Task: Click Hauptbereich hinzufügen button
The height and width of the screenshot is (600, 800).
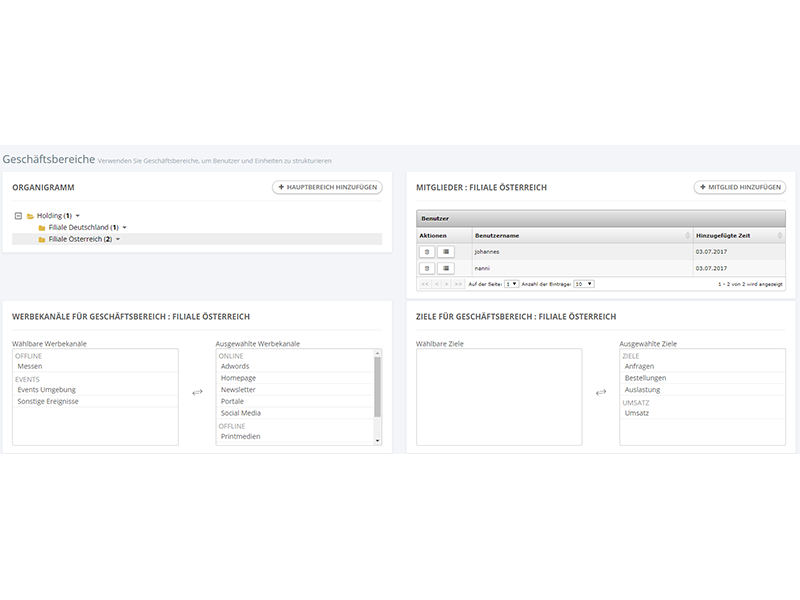Action: click(327, 187)
